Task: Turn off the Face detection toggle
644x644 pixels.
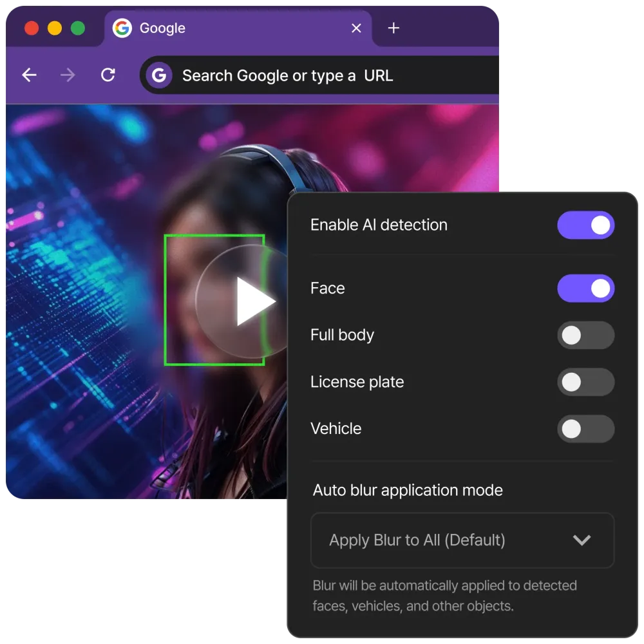Action: point(585,289)
